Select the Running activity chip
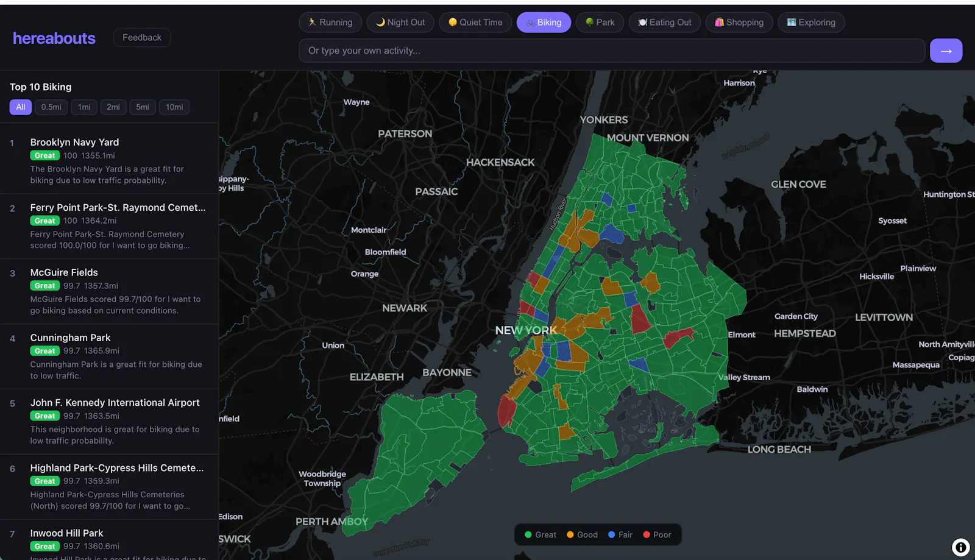The width and height of the screenshot is (975, 560). [x=330, y=23]
